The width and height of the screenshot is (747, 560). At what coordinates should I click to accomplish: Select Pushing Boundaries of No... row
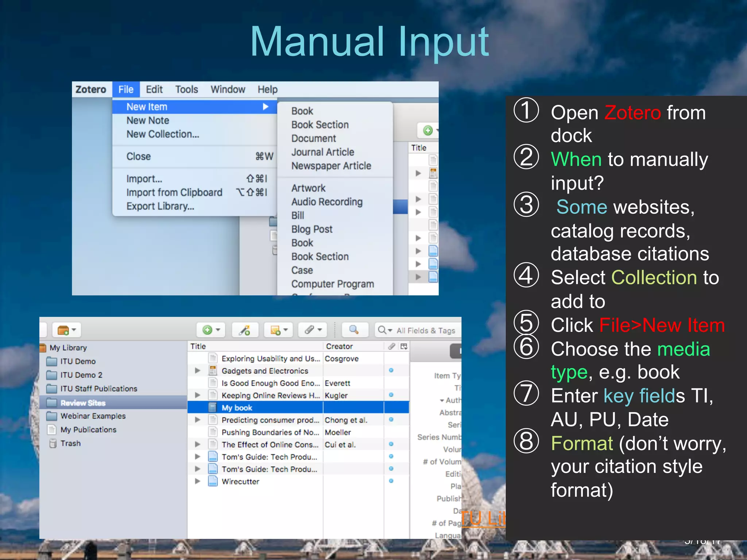298,432
